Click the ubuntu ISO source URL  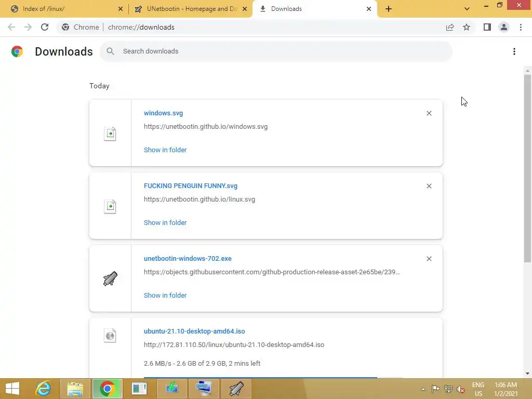pos(234,345)
